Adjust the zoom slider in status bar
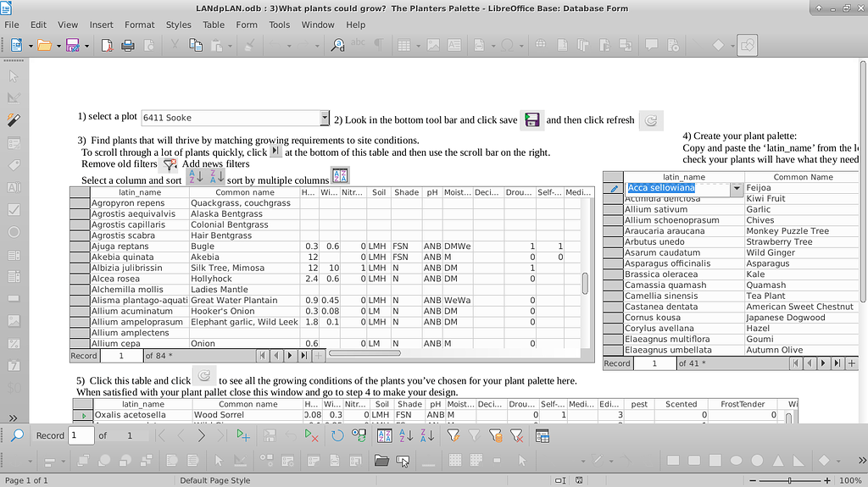 [x=789, y=480]
